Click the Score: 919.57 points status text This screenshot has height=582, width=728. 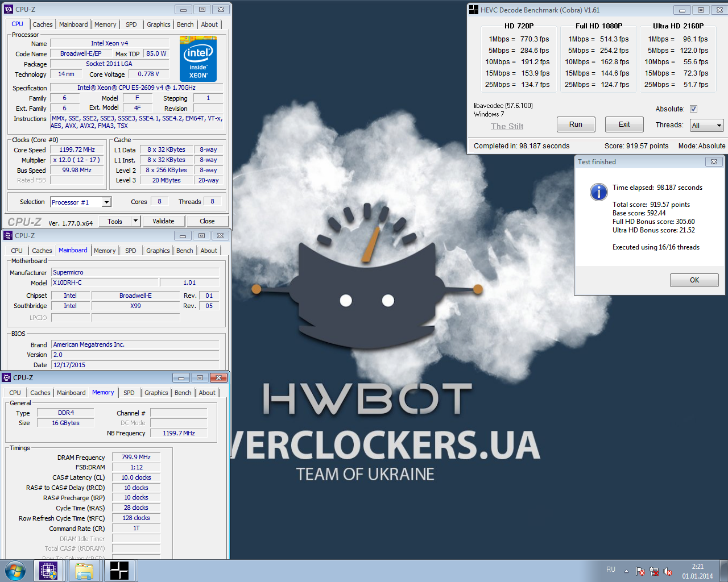pyautogui.click(x=636, y=146)
